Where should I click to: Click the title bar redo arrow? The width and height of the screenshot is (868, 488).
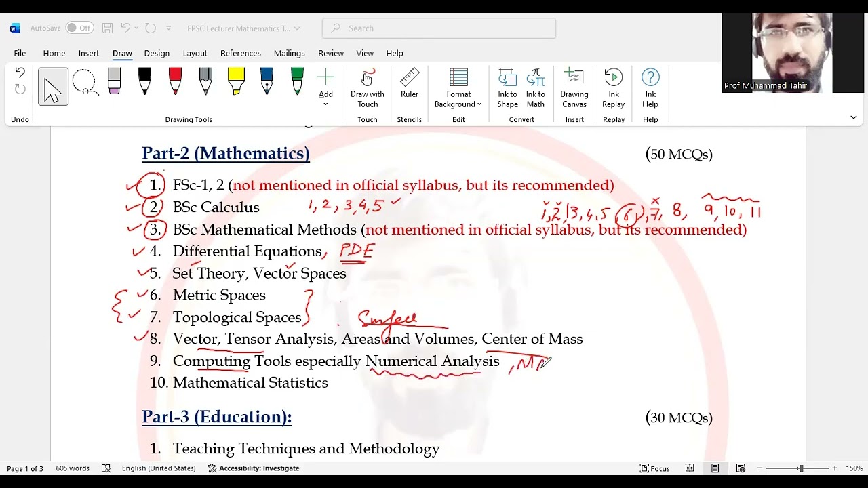pos(151,28)
